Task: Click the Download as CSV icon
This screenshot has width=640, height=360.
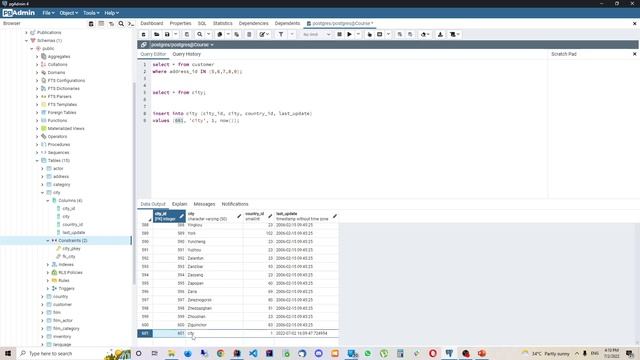Action: [x=440, y=35]
